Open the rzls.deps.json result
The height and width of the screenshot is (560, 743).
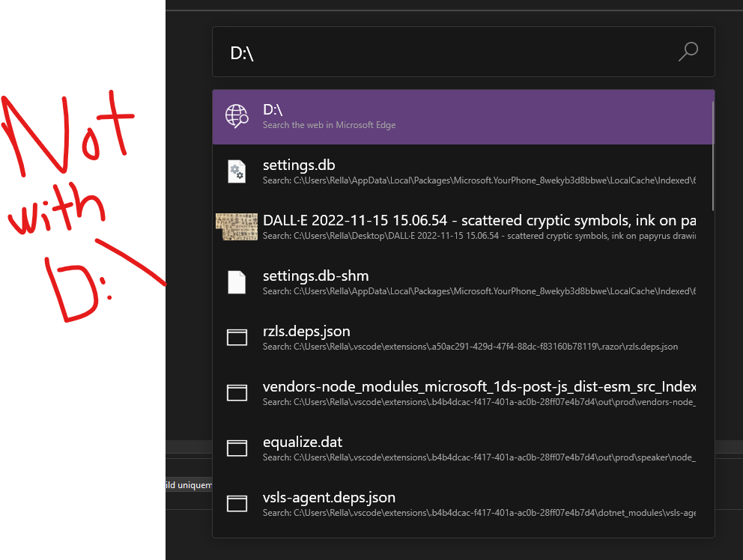(x=463, y=338)
